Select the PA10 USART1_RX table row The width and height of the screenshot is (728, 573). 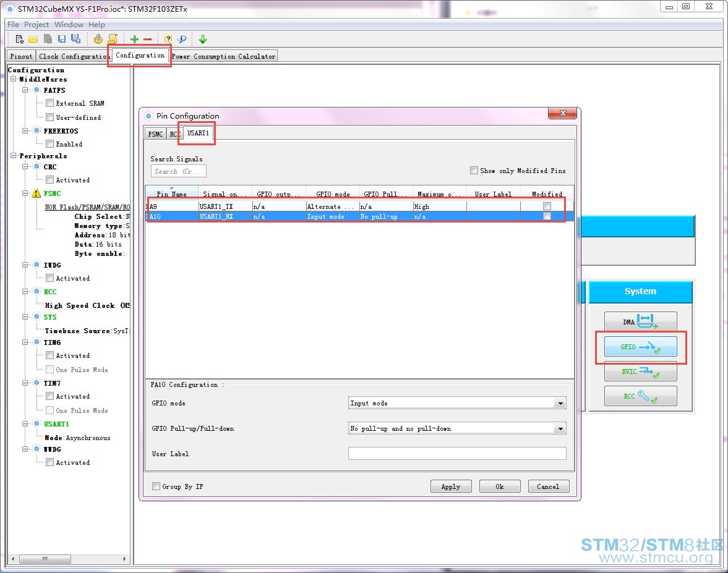coord(359,216)
